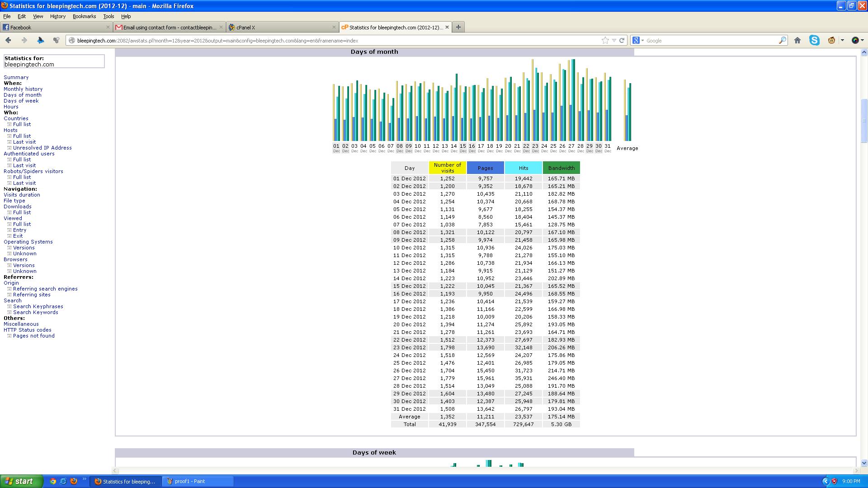Screen dimensions: 868x488
Task: Open the Monthly history link
Action: tap(23, 89)
